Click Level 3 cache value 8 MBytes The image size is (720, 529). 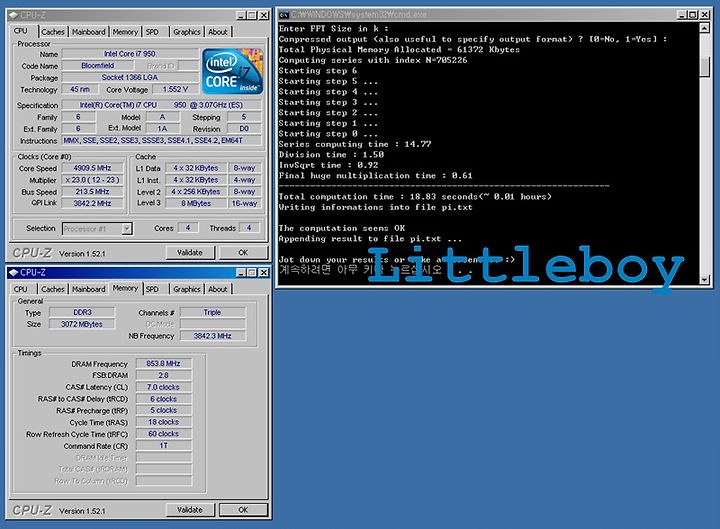click(196, 203)
